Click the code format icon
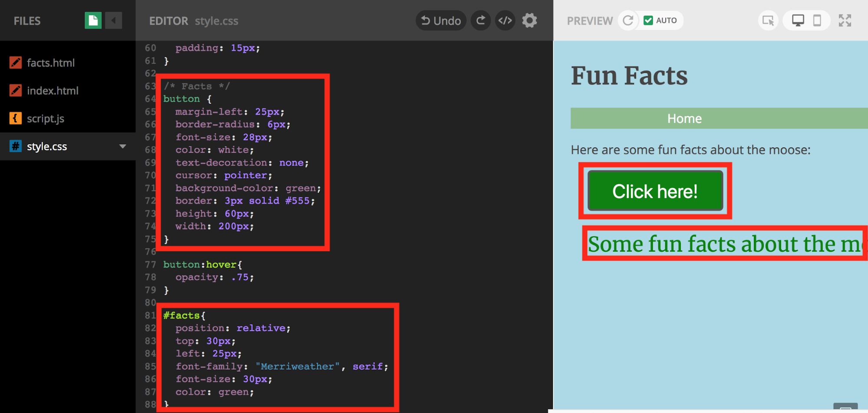The width and height of the screenshot is (868, 413). 505,20
